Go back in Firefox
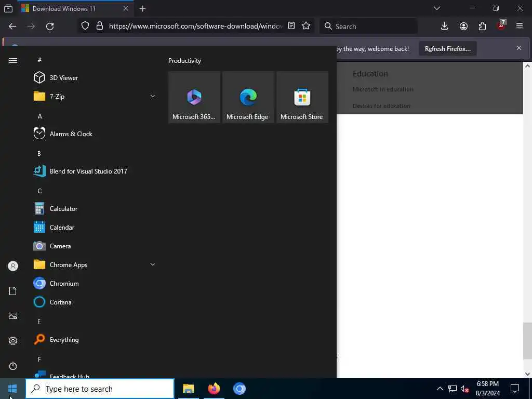The height and width of the screenshot is (399, 532). coord(12,26)
